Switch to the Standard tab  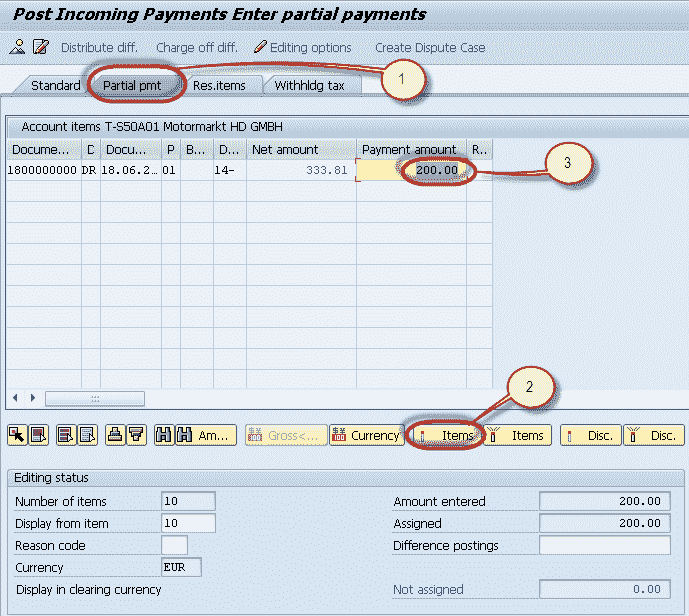55,85
